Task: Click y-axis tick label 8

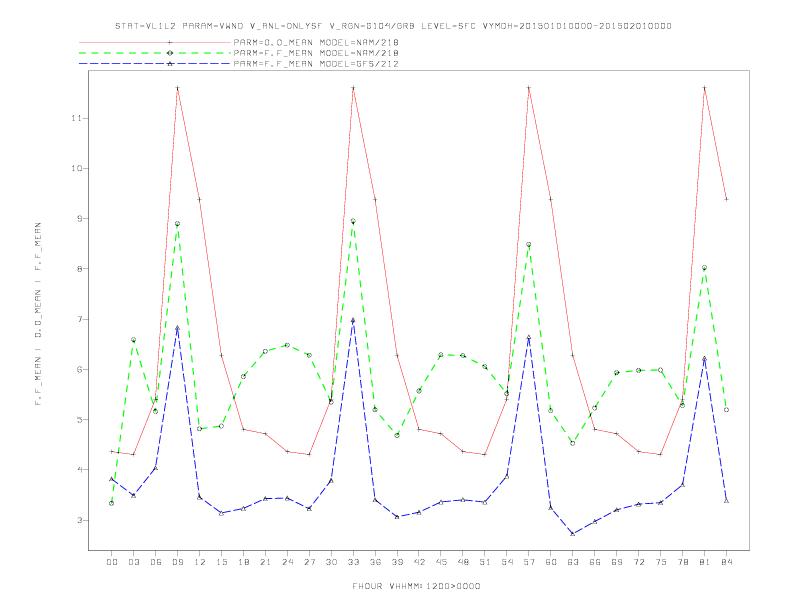Action: click(79, 269)
